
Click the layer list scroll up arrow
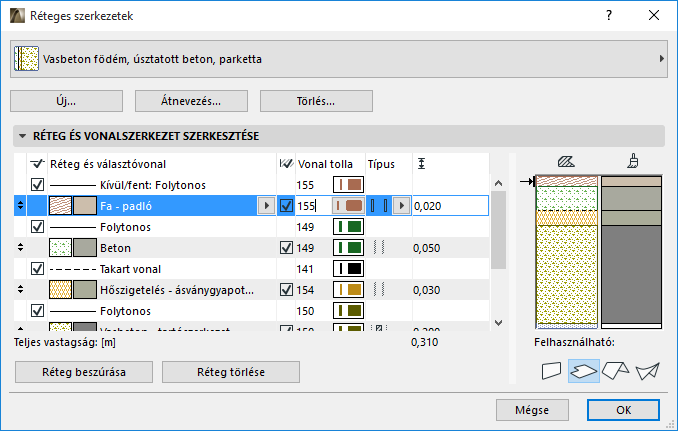point(498,183)
